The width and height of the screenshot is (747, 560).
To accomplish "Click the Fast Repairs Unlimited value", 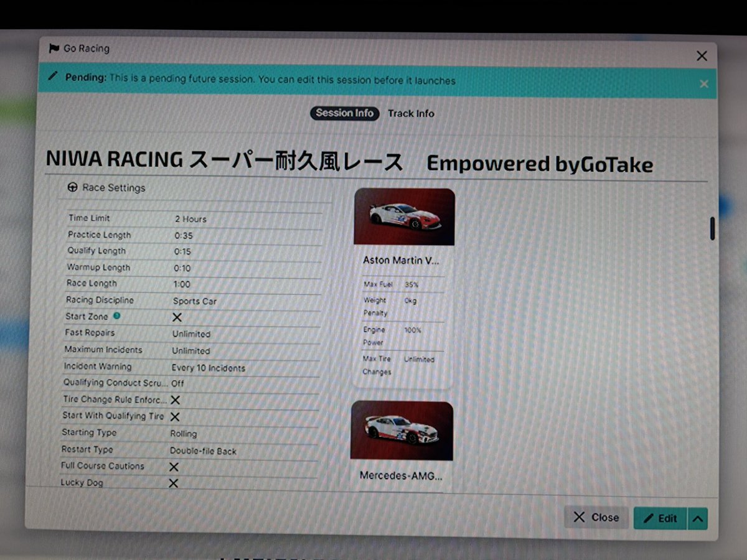I will click(191, 334).
